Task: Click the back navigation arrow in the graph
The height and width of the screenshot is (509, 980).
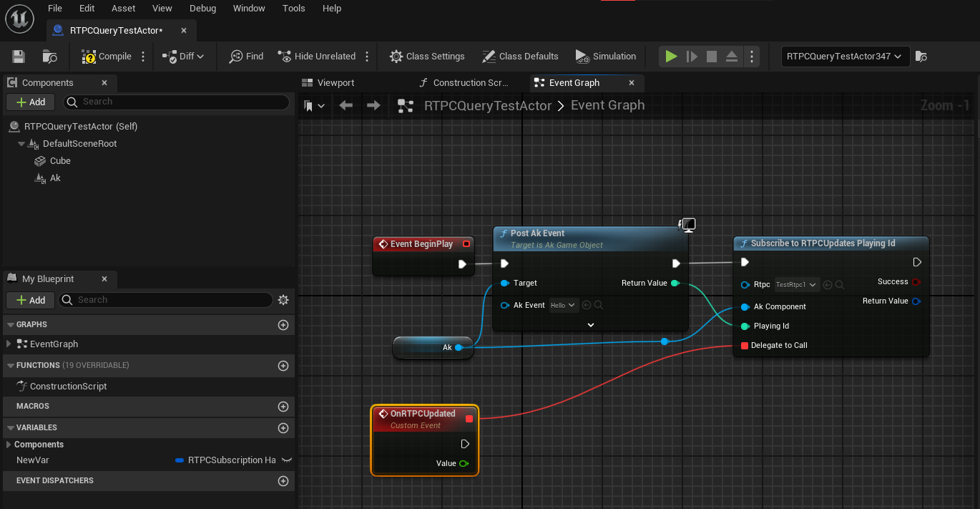Action: (x=346, y=105)
